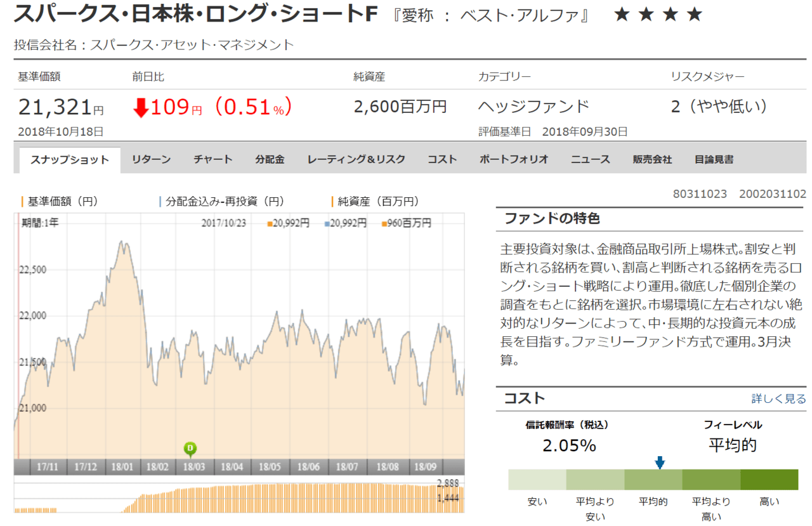Click the lightest green 安い fee segment

point(537,480)
